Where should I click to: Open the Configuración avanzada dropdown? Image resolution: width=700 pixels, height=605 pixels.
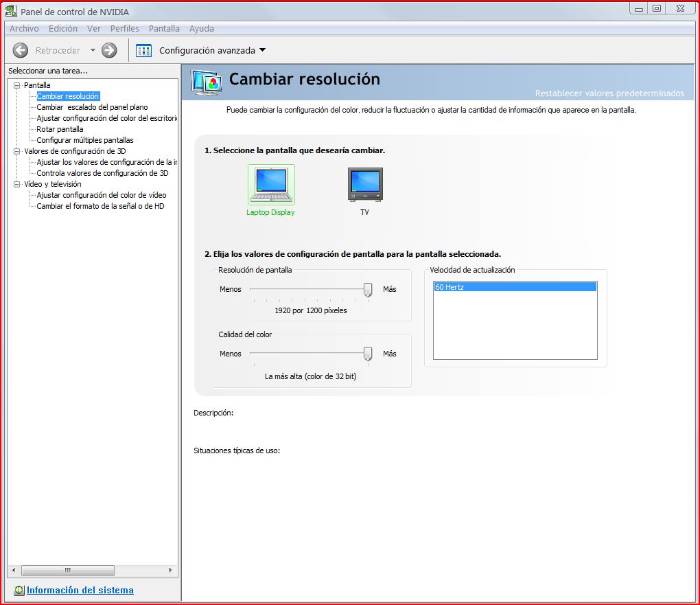click(x=262, y=50)
